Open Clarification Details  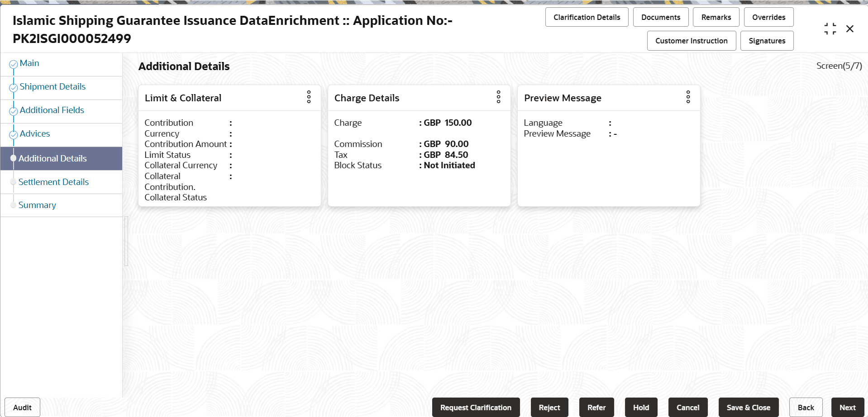click(x=587, y=17)
